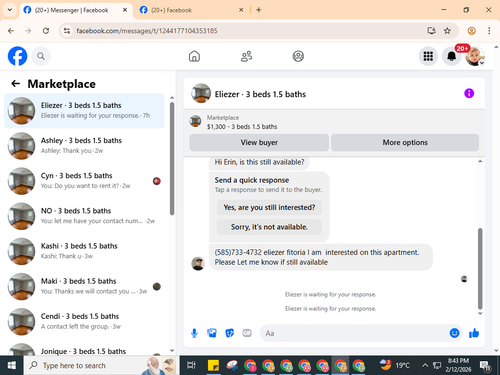Image resolution: width=500 pixels, height=375 pixels.
Task: Send a thumbs-up like
Action: 474,333
